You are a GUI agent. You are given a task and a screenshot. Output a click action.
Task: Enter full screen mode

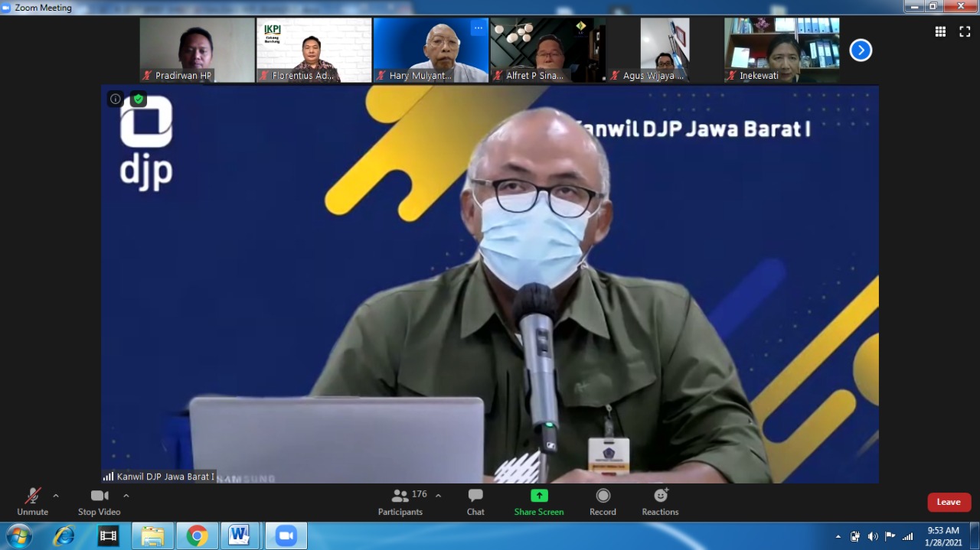tap(965, 31)
